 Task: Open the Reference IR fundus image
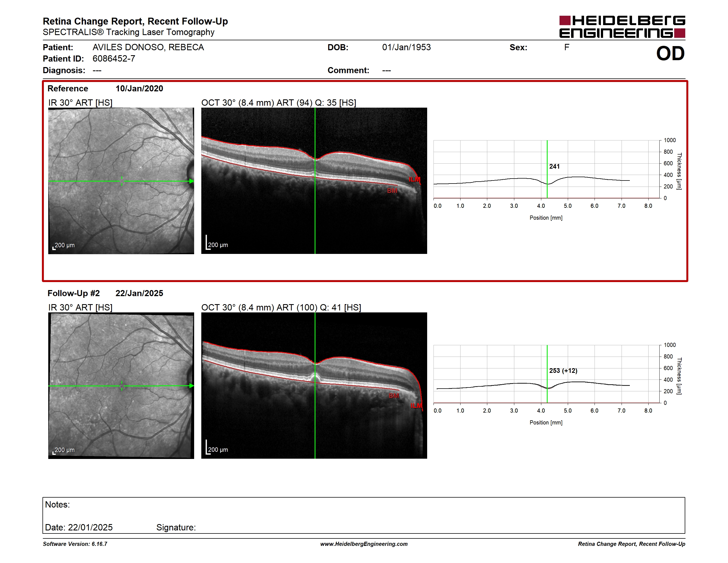pyautogui.click(x=121, y=181)
